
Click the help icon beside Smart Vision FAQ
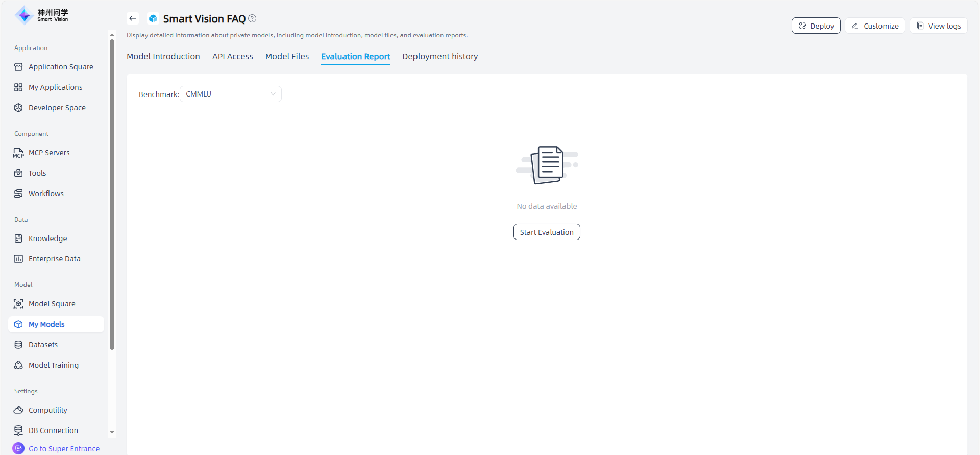(x=252, y=19)
